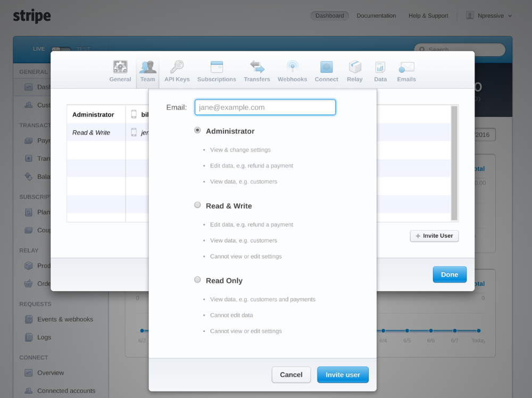This screenshot has height=398, width=532.
Task: Click the Done button
Action: [x=450, y=275]
